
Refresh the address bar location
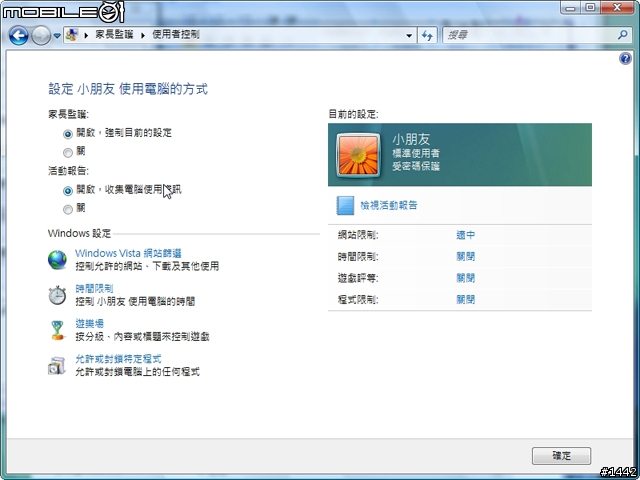click(x=427, y=36)
